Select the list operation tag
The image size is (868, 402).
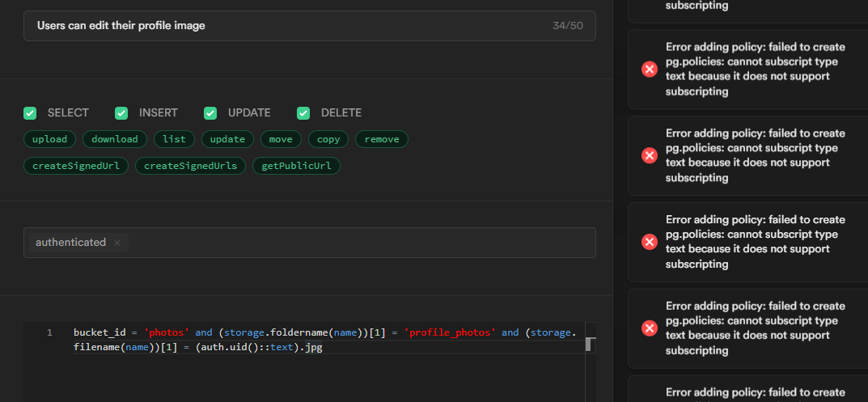coord(174,139)
